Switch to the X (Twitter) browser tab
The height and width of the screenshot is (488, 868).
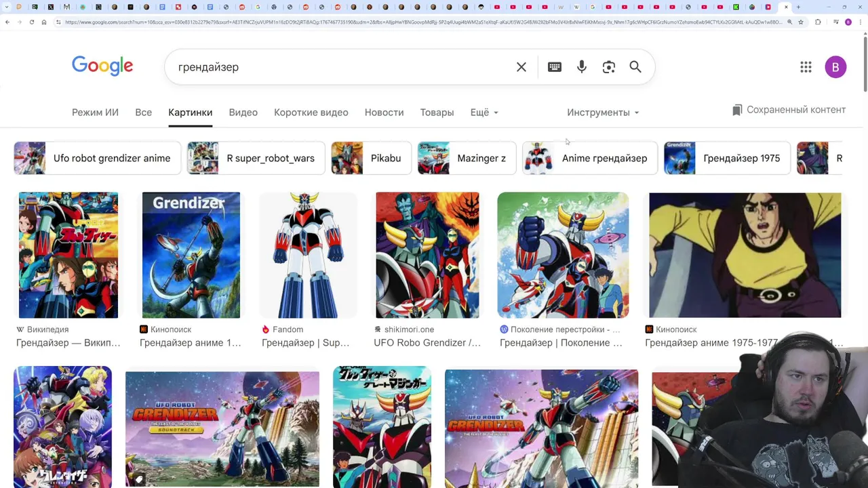(x=51, y=7)
